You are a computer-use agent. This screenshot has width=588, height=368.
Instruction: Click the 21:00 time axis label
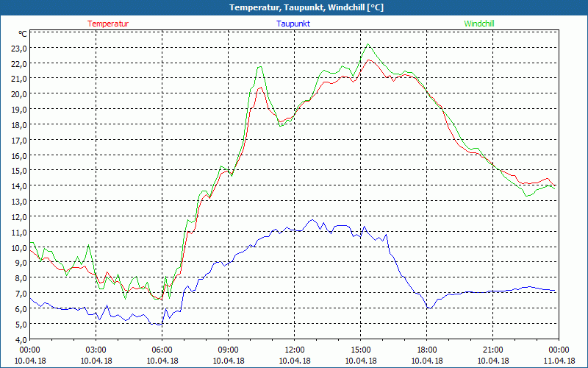pos(492,350)
